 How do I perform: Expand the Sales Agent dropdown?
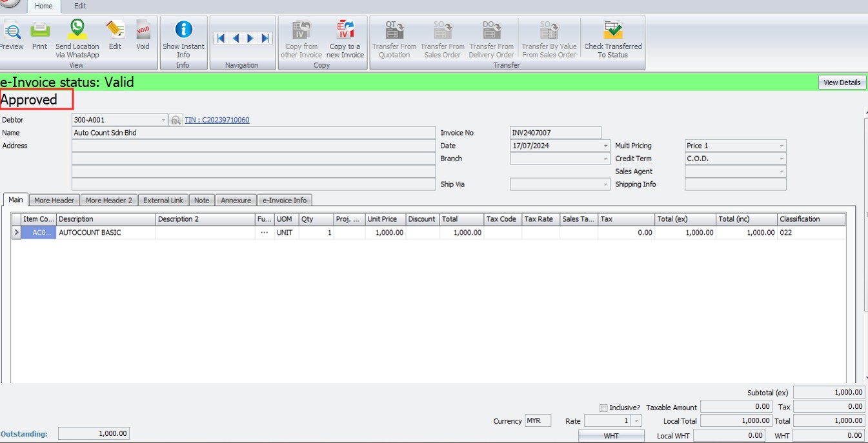point(782,172)
